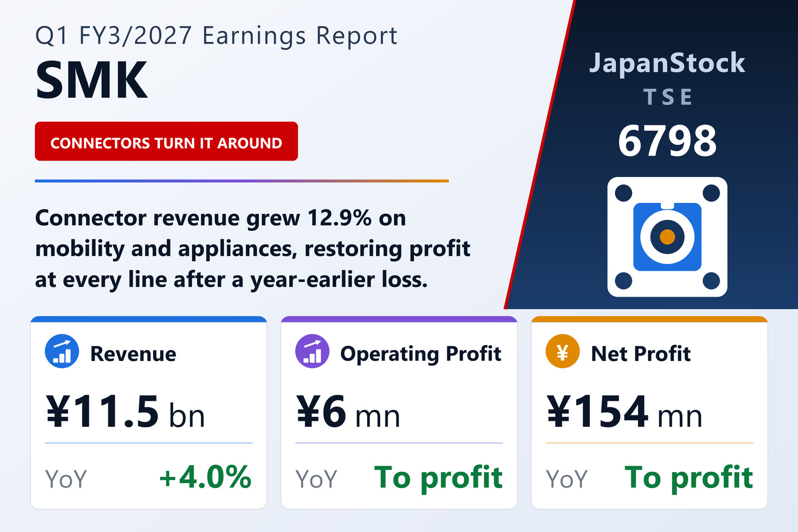The width and height of the screenshot is (798, 532).
Task: Click the 'Operating Profit' card title
Action: pos(420,355)
